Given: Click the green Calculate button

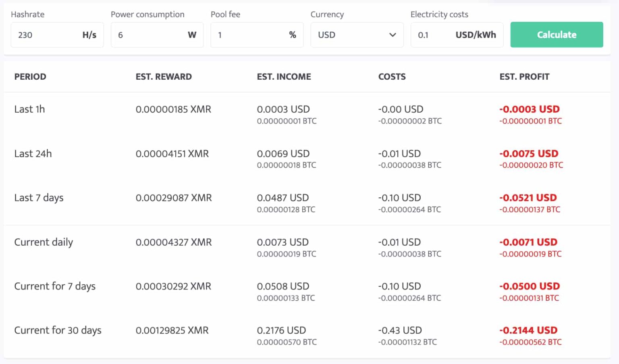Looking at the screenshot, I should pyautogui.click(x=557, y=35).
